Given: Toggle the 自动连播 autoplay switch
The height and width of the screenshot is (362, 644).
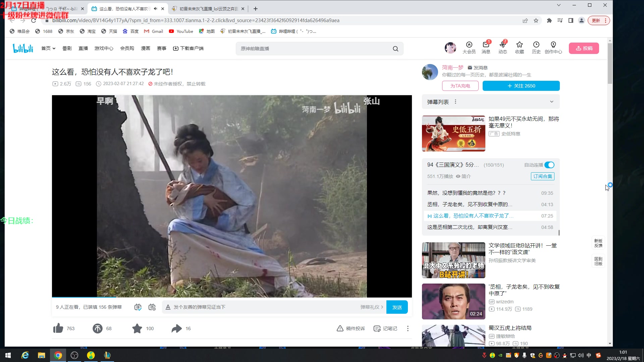Looking at the screenshot, I should click(549, 165).
